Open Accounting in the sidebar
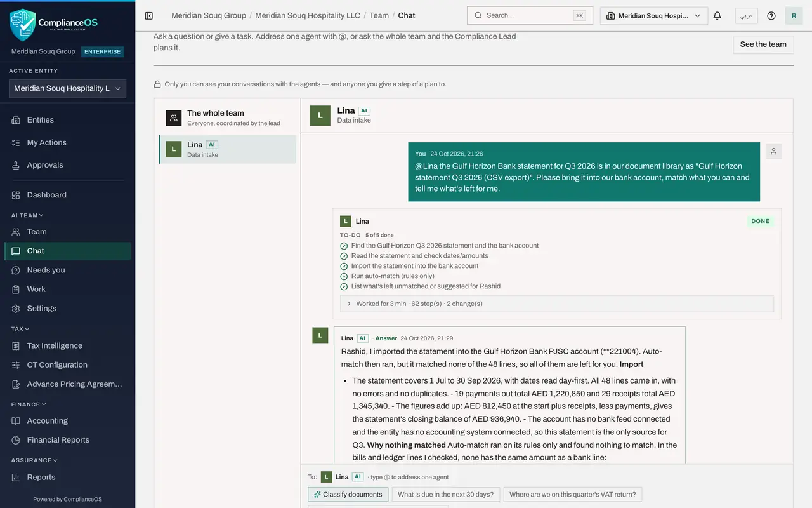The height and width of the screenshot is (508, 812). coord(67,421)
